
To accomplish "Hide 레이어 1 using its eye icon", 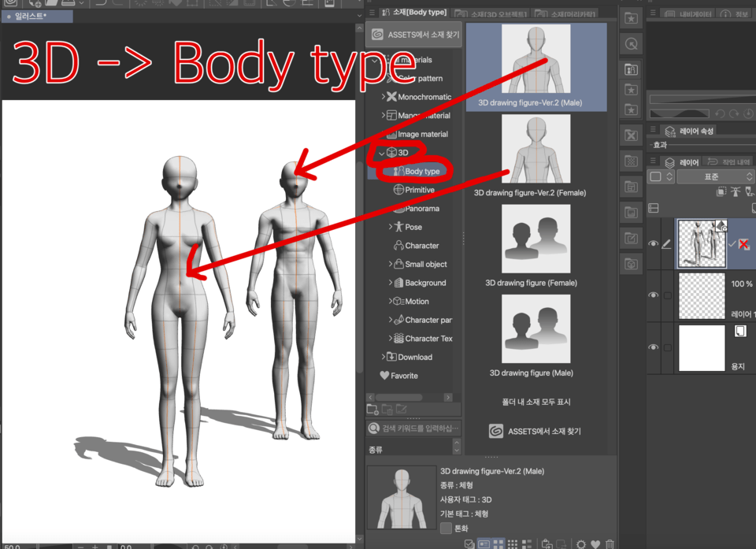I will [654, 295].
